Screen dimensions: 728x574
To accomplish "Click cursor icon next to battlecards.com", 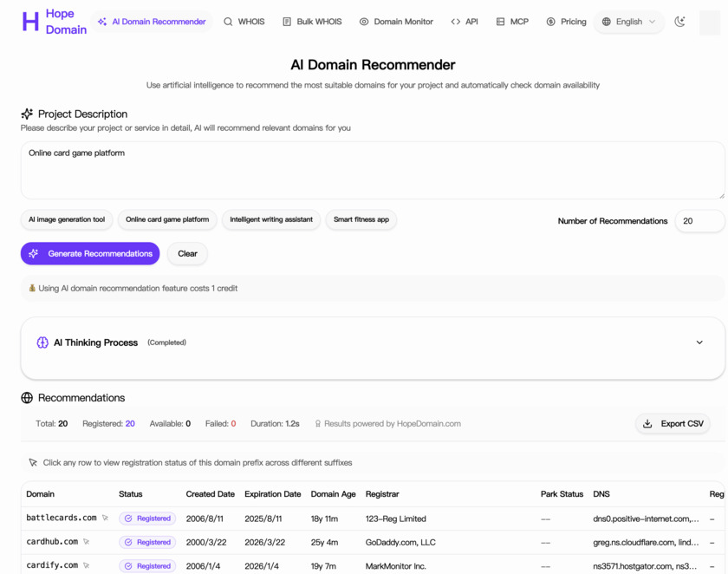I will 106,519.
